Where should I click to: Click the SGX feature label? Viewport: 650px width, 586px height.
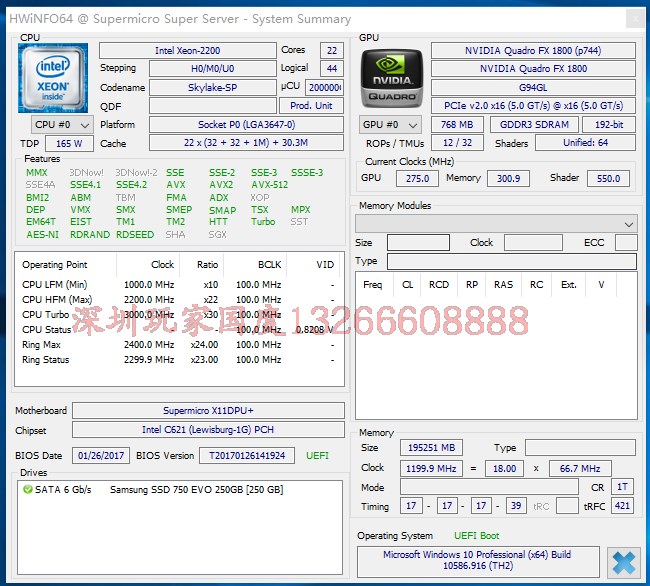(x=218, y=235)
